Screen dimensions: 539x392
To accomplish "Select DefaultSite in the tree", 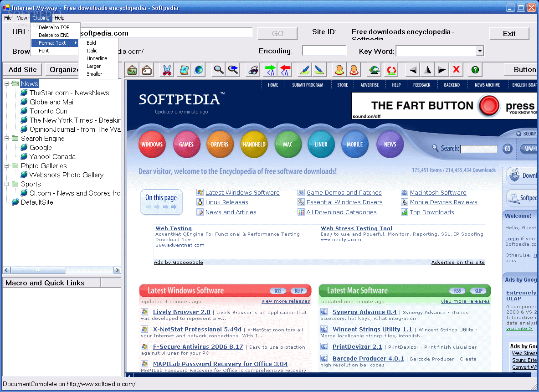I will tap(37, 202).
